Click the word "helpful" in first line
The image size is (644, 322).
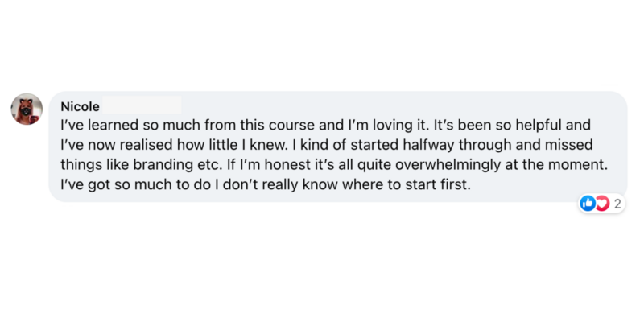coord(539,126)
